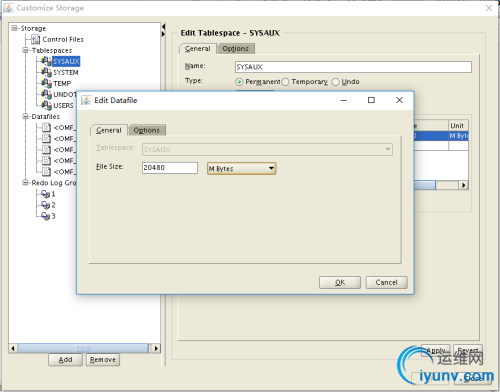This screenshot has height=392, width=500.
Task: Select TEMP in the tablespaces tree
Action: (x=62, y=83)
